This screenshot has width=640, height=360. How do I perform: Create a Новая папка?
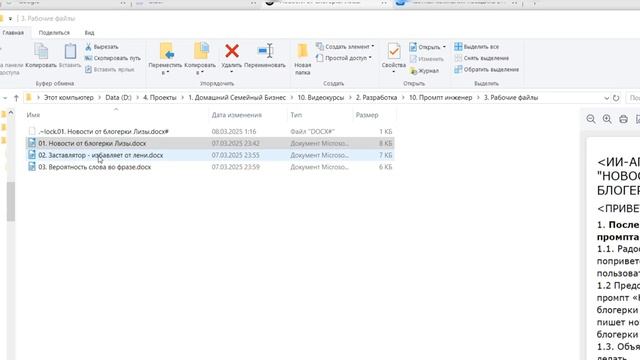(302, 58)
